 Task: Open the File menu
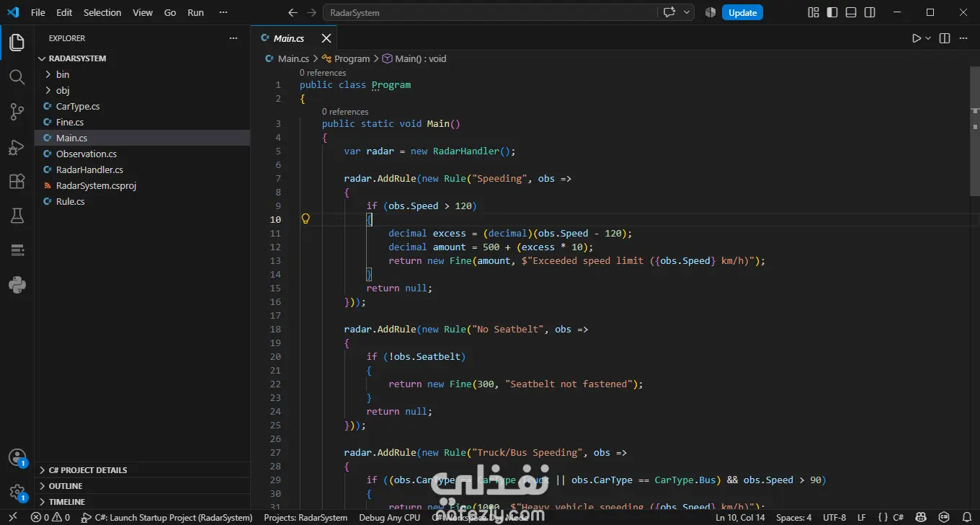37,12
